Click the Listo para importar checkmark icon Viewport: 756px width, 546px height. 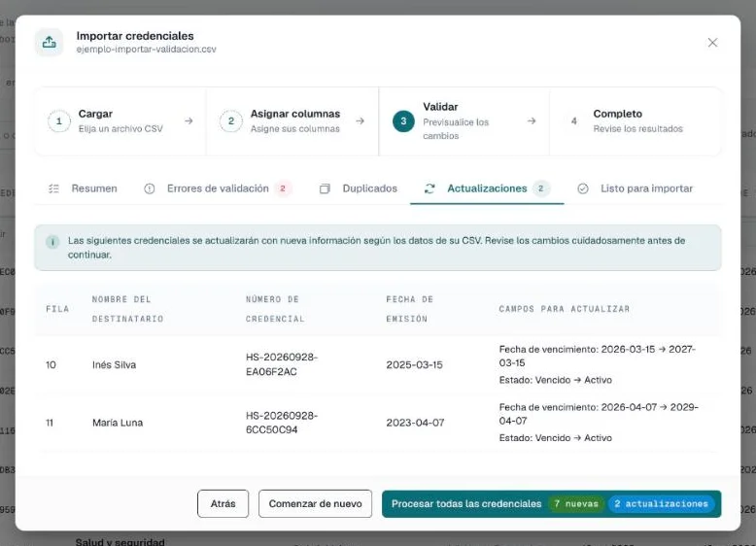coord(583,188)
